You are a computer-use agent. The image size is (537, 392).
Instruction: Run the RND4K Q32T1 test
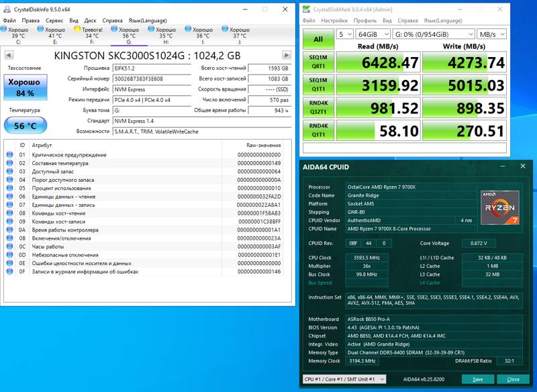318,107
